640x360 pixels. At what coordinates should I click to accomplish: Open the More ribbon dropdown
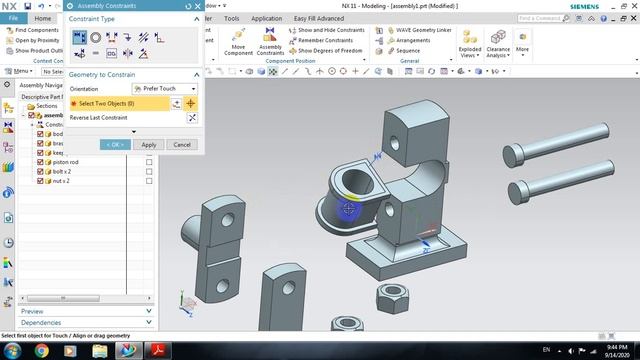pos(522,43)
